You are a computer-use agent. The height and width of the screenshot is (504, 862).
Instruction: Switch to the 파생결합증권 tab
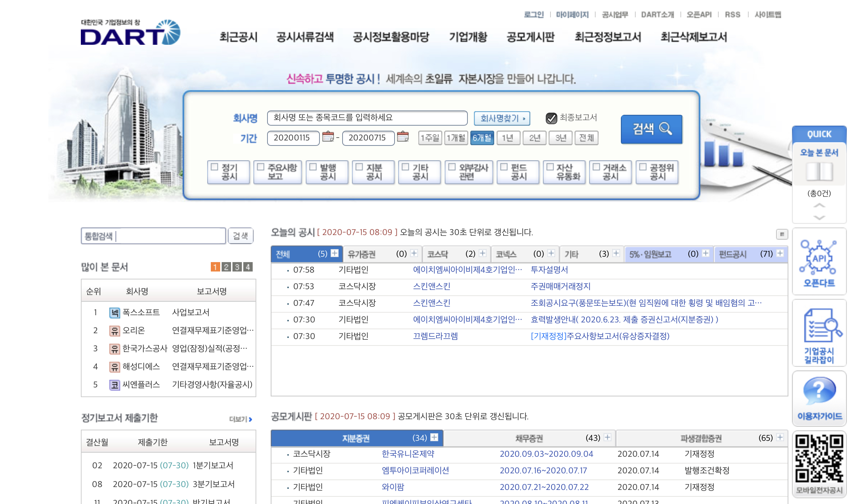pyautogui.click(x=701, y=438)
